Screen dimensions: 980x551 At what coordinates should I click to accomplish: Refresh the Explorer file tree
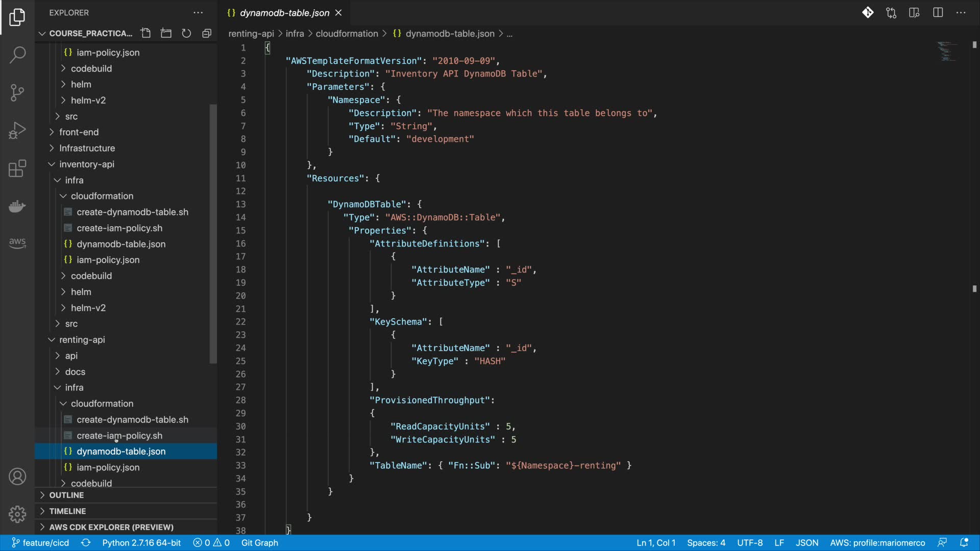186,33
